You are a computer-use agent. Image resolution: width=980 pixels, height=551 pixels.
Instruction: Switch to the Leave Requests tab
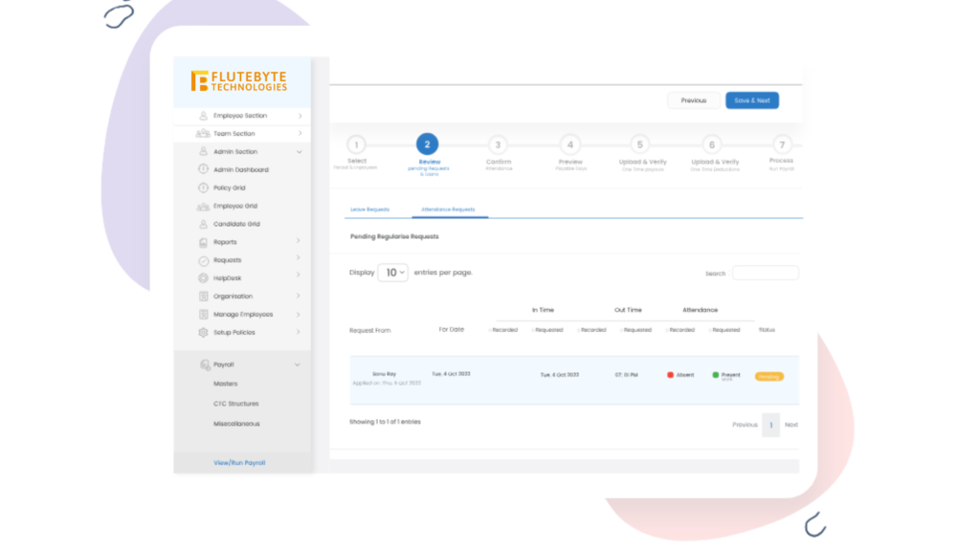[x=370, y=209]
